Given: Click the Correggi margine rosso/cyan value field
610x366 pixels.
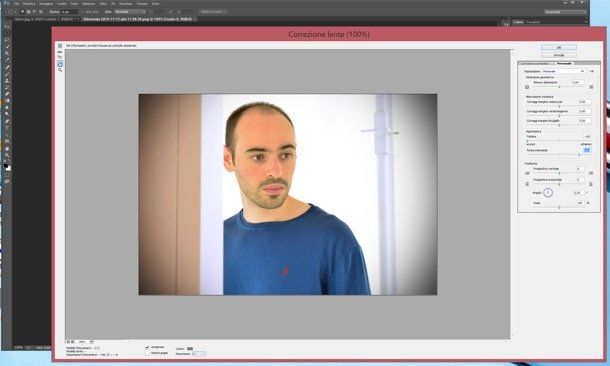Looking at the screenshot, I should [x=585, y=102].
